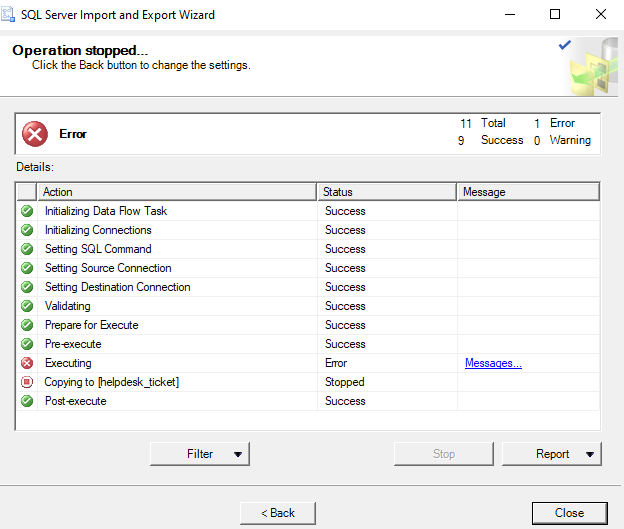
Task: Click the '9 Success' summary count
Action: 490,140
